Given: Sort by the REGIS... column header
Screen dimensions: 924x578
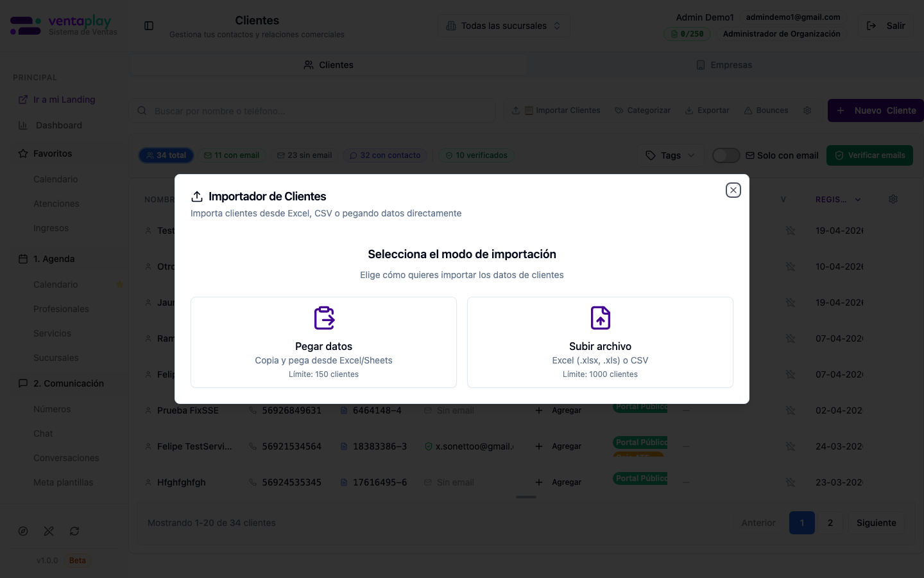Looking at the screenshot, I should click(x=838, y=200).
